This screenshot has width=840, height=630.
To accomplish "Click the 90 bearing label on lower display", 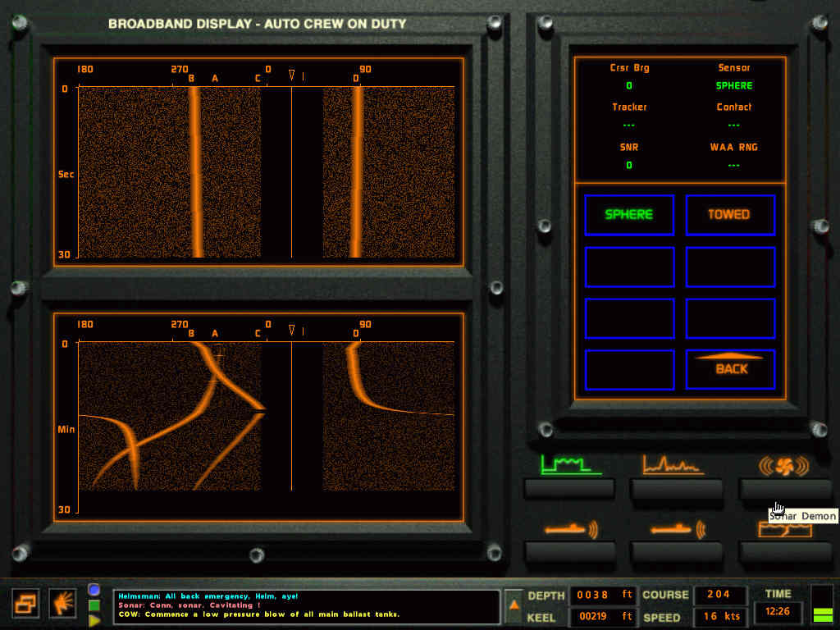I will click(x=365, y=324).
